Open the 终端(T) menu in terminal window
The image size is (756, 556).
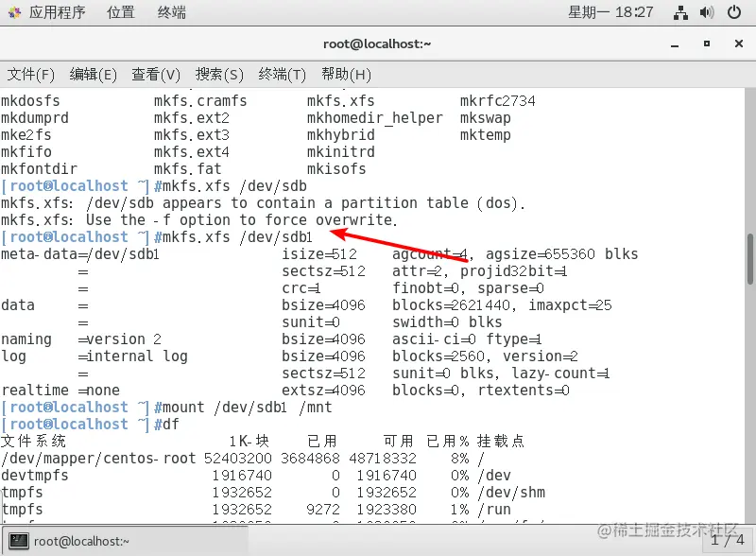pos(282,75)
